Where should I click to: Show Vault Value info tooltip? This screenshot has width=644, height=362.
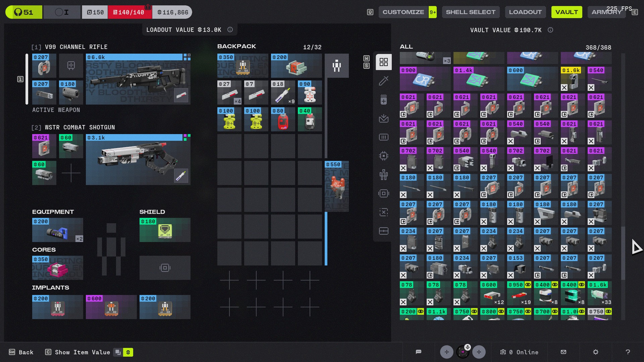[550, 30]
